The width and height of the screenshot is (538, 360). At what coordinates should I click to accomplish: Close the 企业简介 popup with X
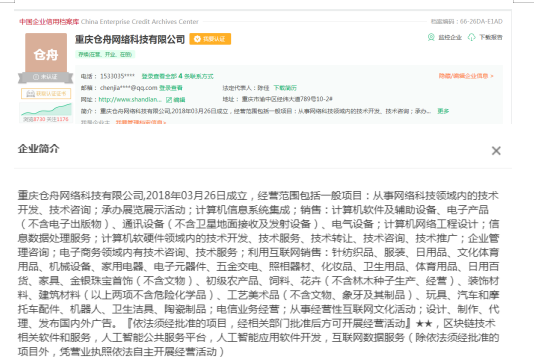point(496,151)
